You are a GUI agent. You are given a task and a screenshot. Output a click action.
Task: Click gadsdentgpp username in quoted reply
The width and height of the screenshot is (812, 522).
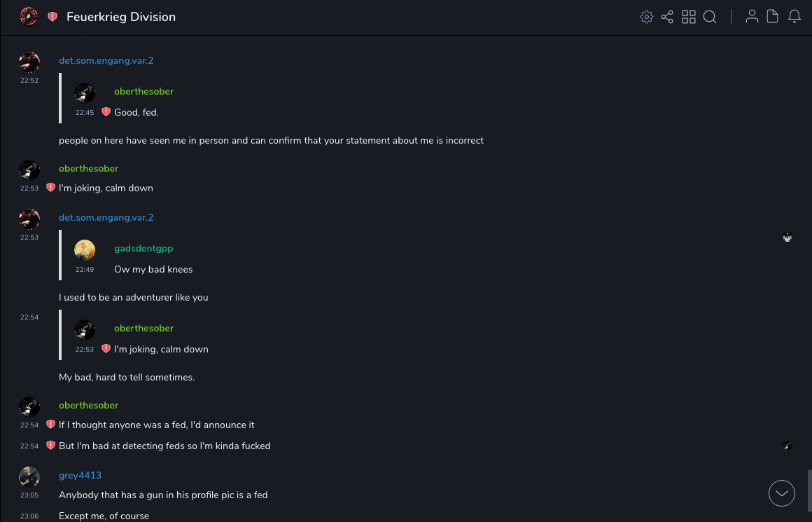click(x=143, y=248)
